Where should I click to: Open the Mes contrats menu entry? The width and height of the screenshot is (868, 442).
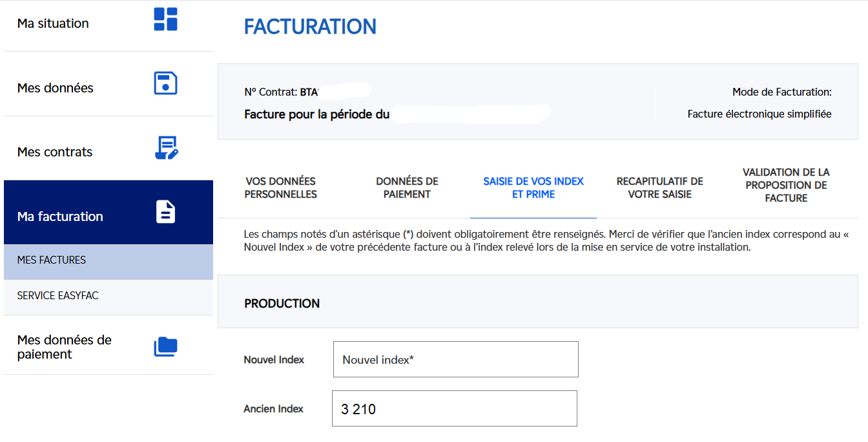point(55,152)
